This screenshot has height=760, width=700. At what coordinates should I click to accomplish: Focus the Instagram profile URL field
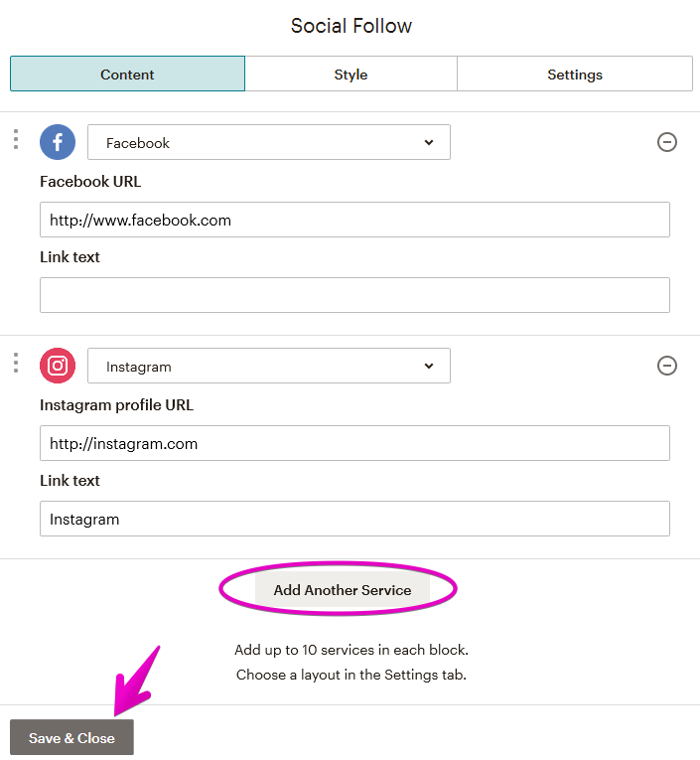[x=354, y=443]
